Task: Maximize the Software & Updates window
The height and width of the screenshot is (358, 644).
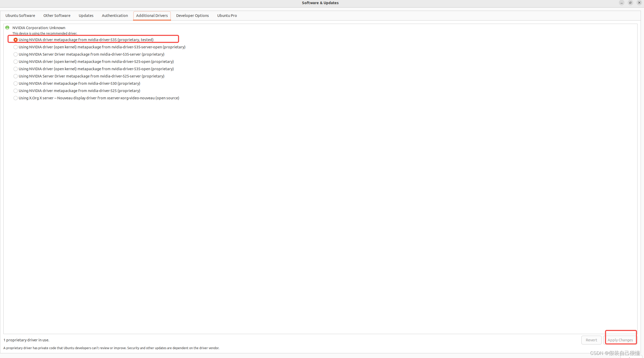Action: (630, 3)
